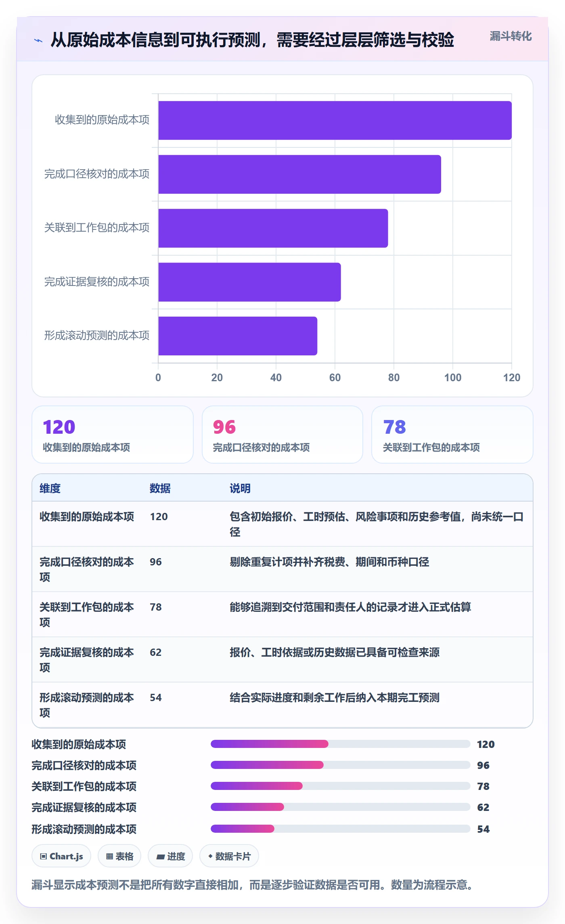
Task: Click the progress bar for 关联到工作包的成本项
Action: point(340,786)
